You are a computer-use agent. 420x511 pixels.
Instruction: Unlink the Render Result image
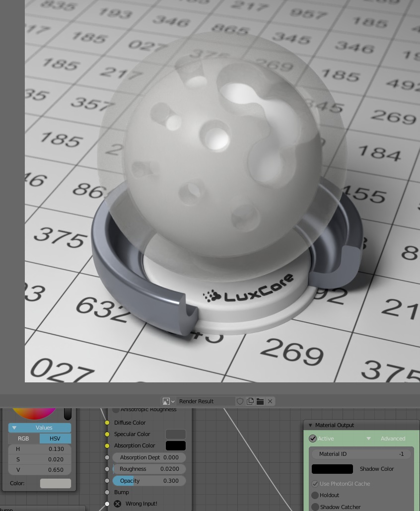tap(270, 401)
